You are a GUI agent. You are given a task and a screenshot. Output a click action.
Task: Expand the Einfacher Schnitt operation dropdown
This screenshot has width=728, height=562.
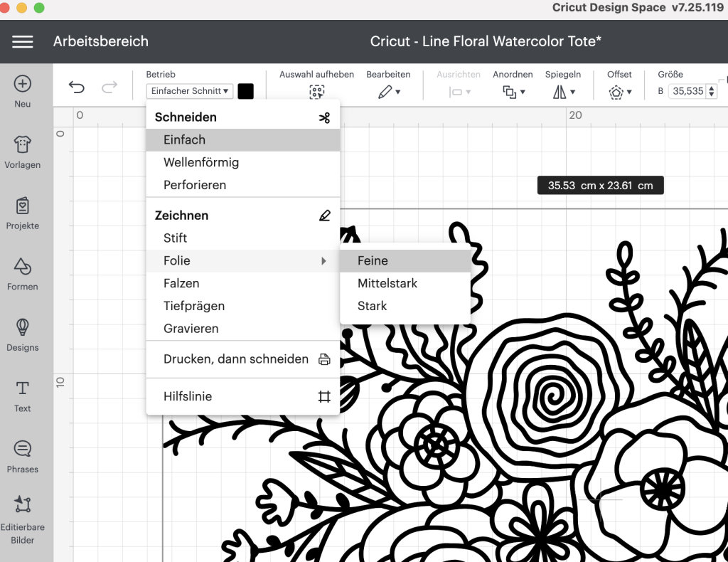[x=190, y=91]
